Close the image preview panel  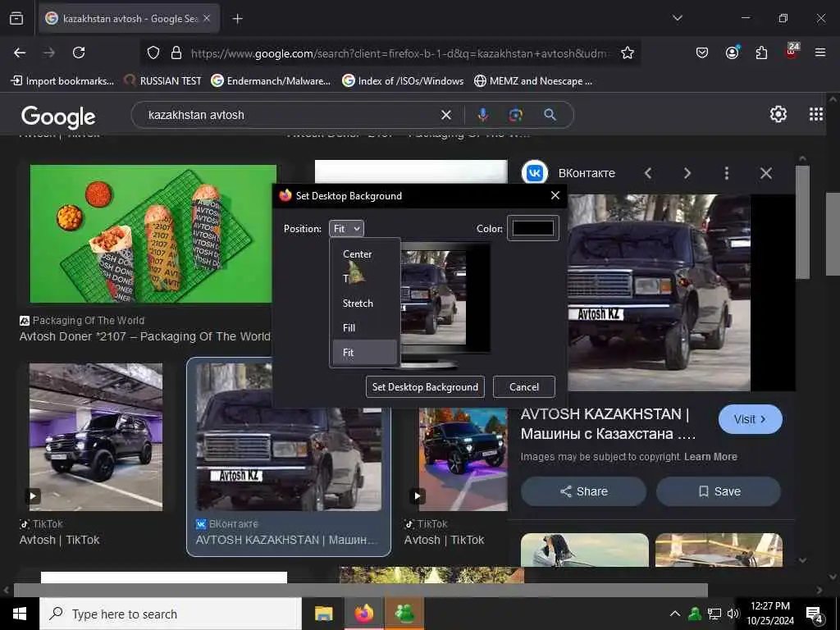click(x=766, y=173)
